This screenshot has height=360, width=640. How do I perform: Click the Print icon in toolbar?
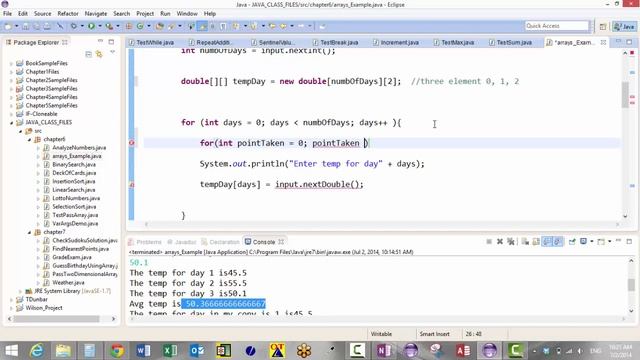(x=47, y=26)
